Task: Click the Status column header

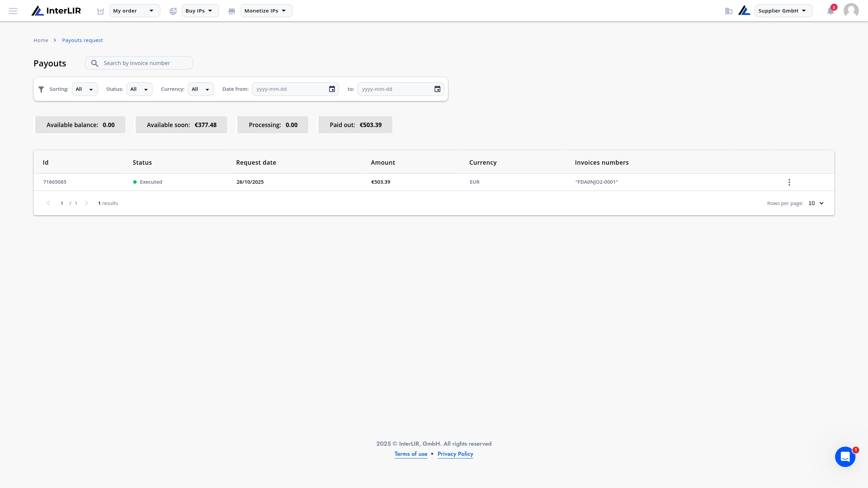Action: tap(142, 163)
